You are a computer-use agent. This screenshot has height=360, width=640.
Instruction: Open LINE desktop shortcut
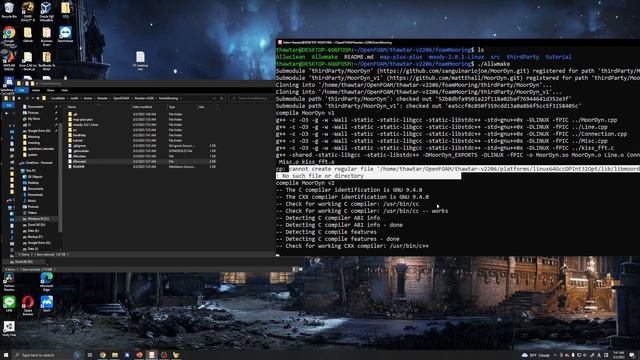(9, 304)
